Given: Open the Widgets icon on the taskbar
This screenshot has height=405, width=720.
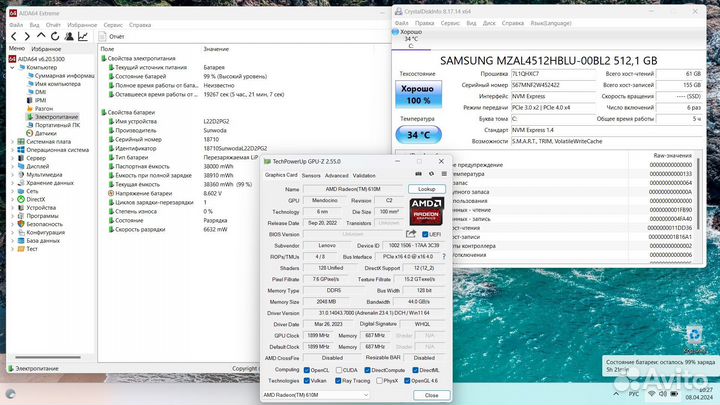Looking at the screenshot, I should pyautogui.click(x=10, y=394).
